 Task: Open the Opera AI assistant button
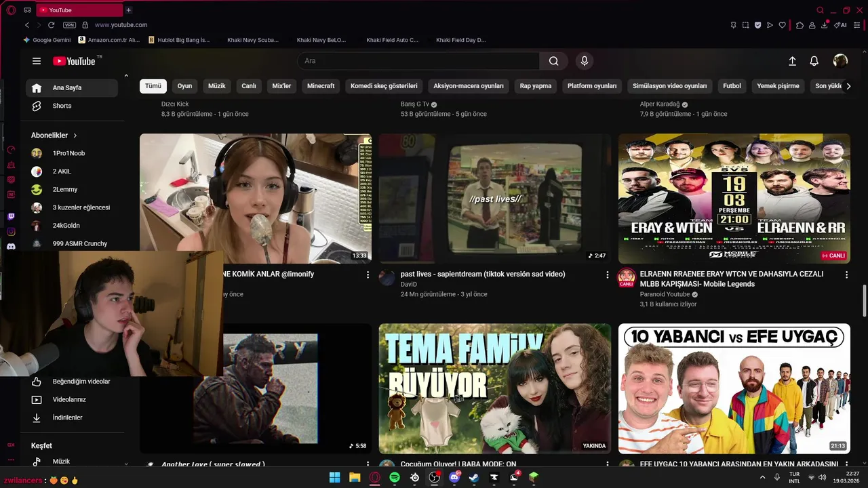842,25
